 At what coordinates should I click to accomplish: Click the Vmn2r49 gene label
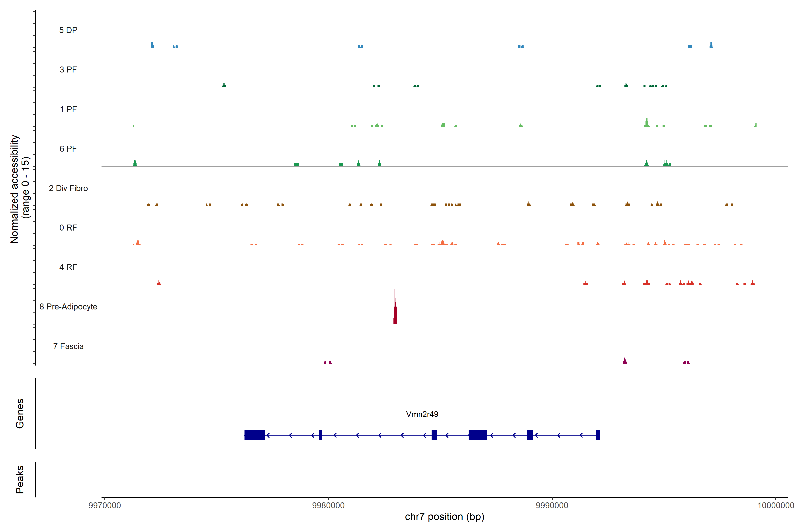[422, 414]
